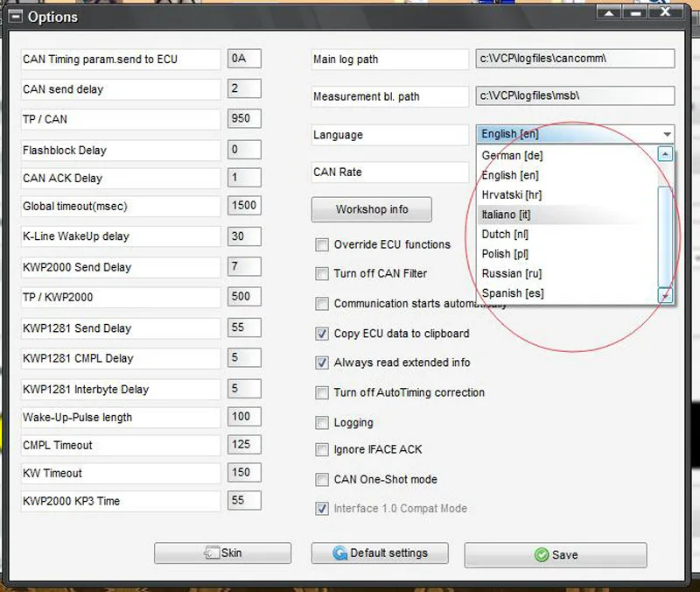Click language list scroll up arrow
Screen dimensions: 700x592
pos(665,154)
